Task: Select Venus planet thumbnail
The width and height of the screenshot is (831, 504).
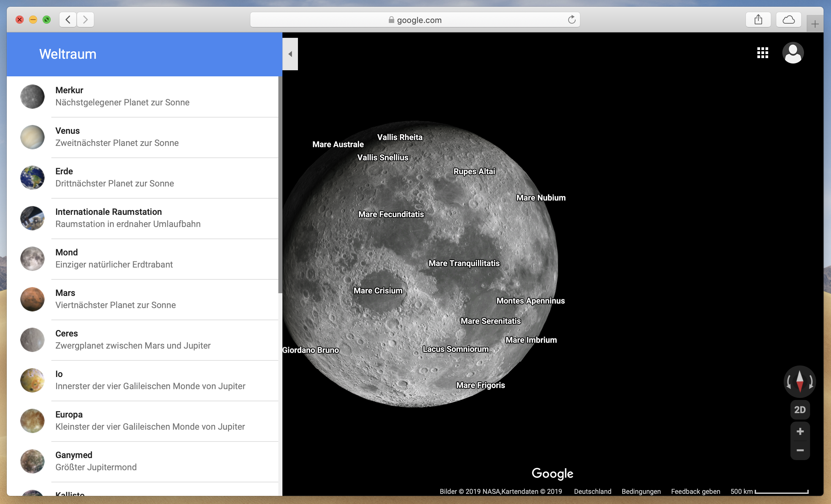Action: point(32,137)
